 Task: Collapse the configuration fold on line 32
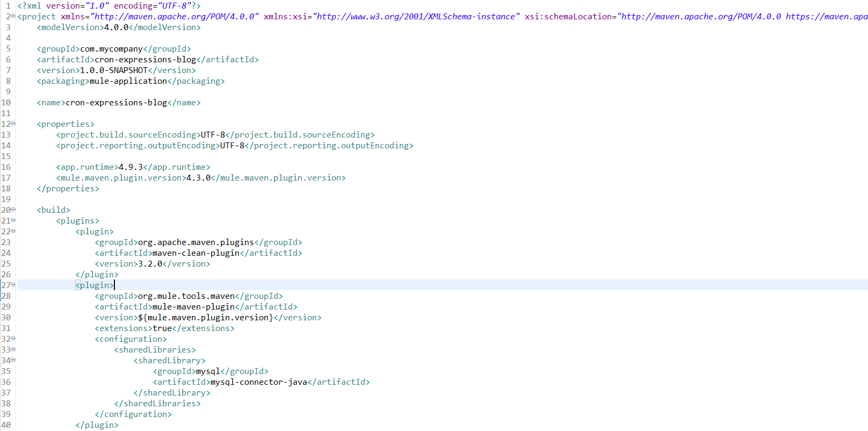13,339
